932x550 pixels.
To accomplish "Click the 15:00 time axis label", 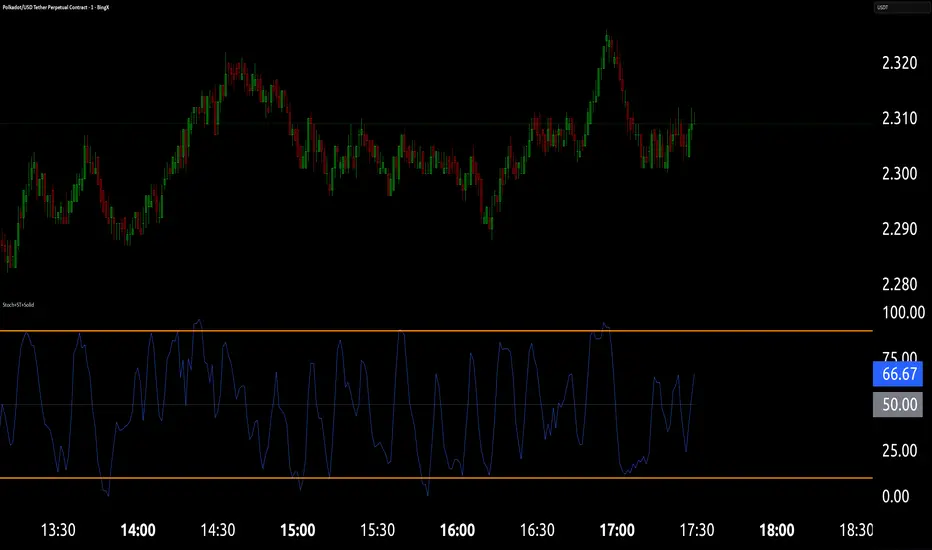I will coord(298,530).
